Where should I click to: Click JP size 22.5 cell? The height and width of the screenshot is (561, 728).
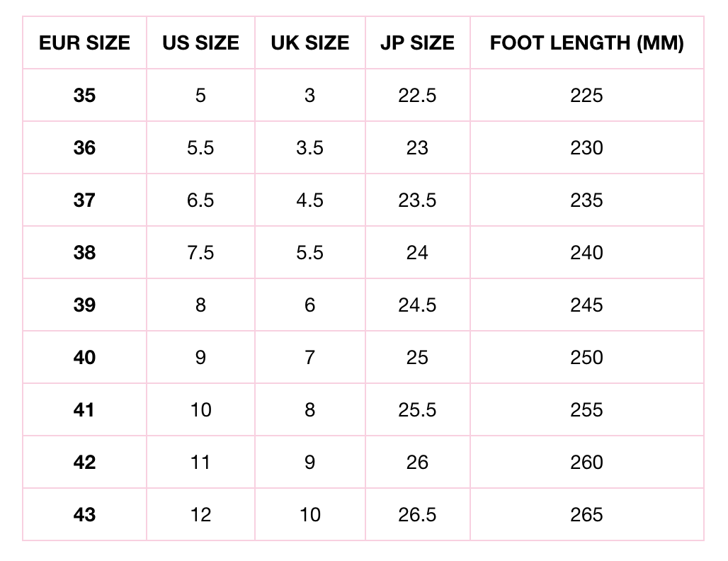(x=417, y=96)
